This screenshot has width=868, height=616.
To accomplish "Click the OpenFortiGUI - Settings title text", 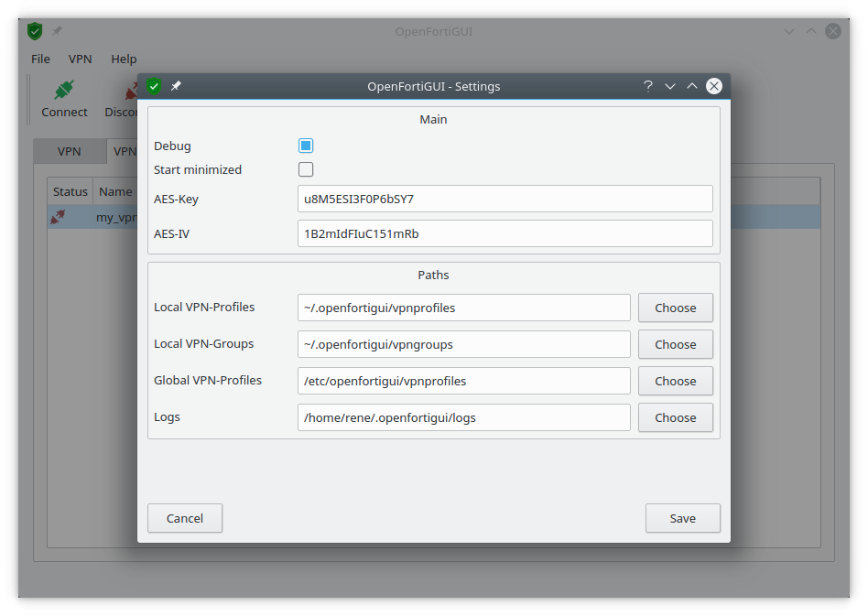I will click(433, 86).
